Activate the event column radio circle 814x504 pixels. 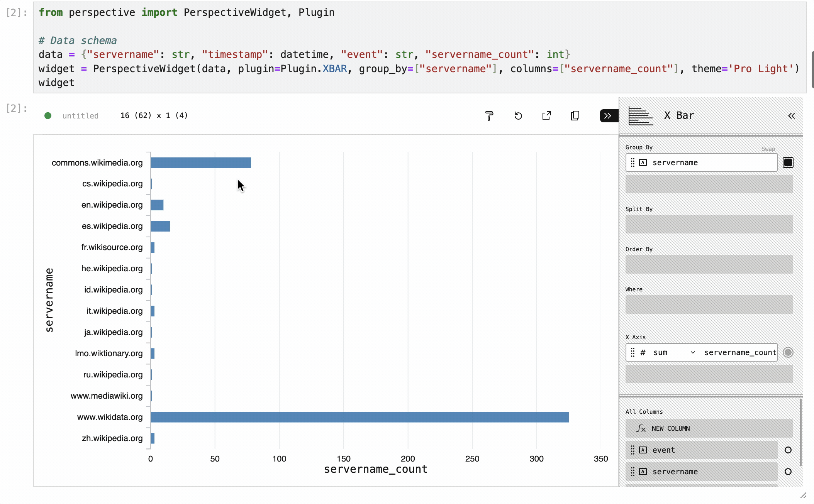[788, 450]
